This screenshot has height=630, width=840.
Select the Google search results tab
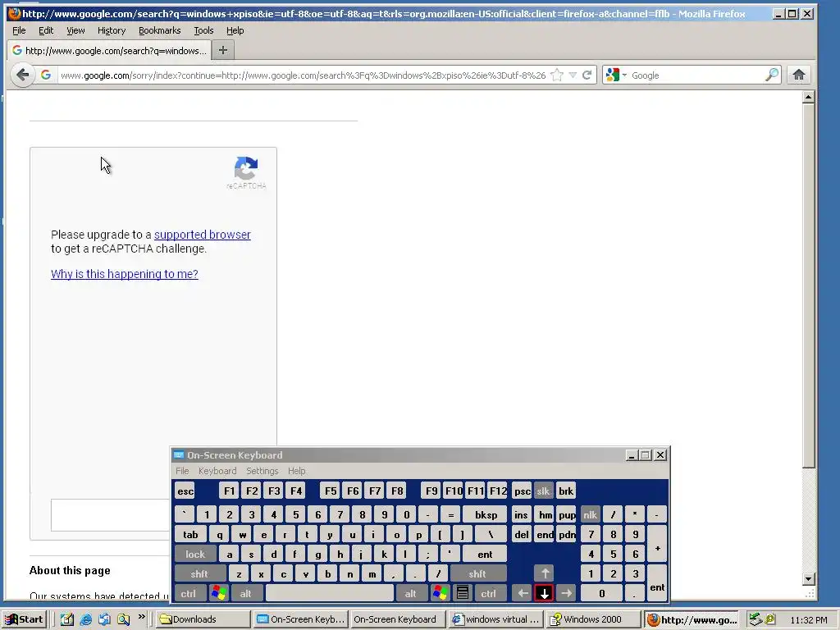click(x=109, y=50)
